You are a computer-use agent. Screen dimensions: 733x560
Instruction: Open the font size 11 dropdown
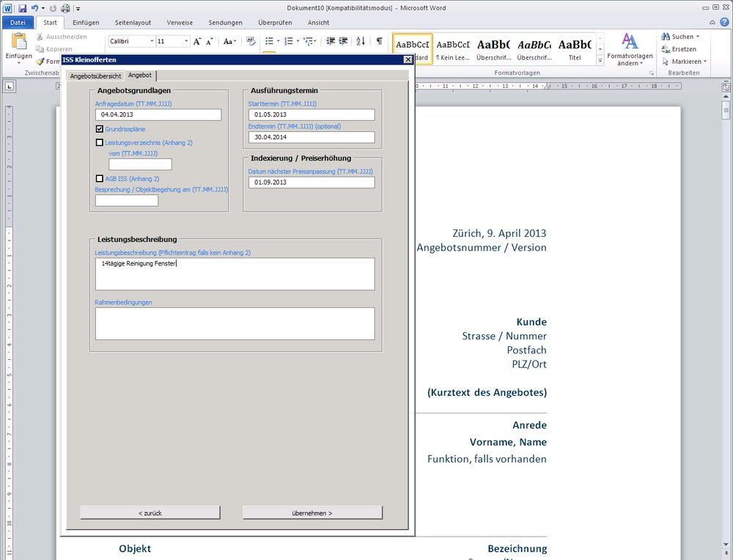[x=186, y=41]
